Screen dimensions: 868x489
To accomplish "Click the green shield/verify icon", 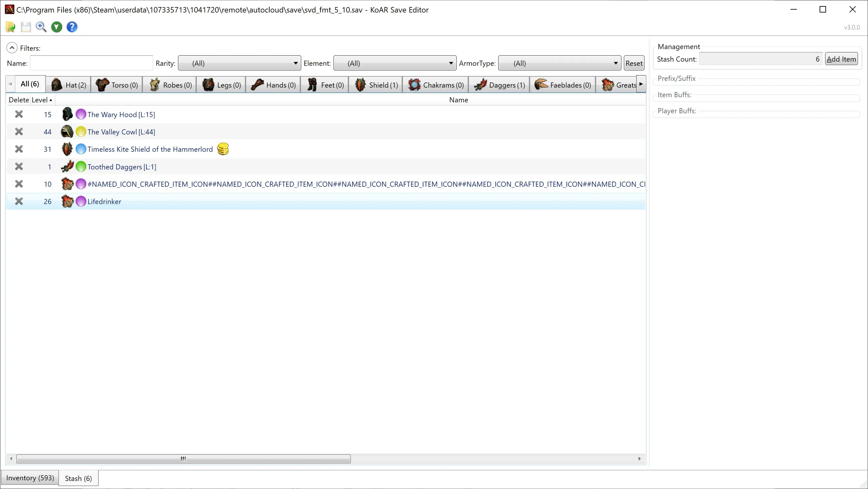I will tap(57, 26).
